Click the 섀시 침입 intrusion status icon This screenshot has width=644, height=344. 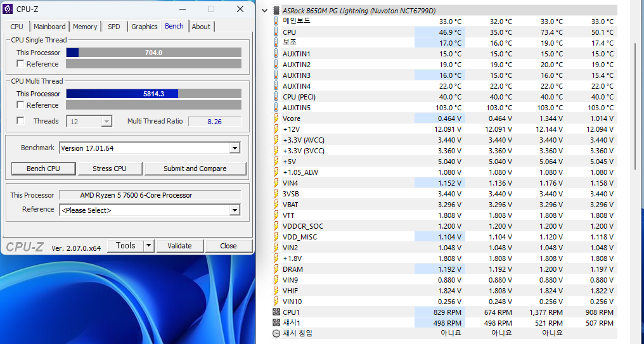click(276, 334)
